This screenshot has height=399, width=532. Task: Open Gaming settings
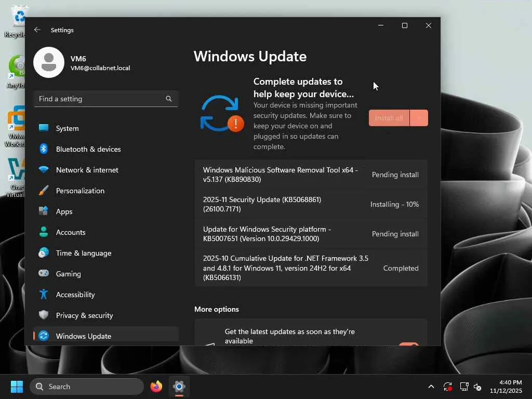106,274
